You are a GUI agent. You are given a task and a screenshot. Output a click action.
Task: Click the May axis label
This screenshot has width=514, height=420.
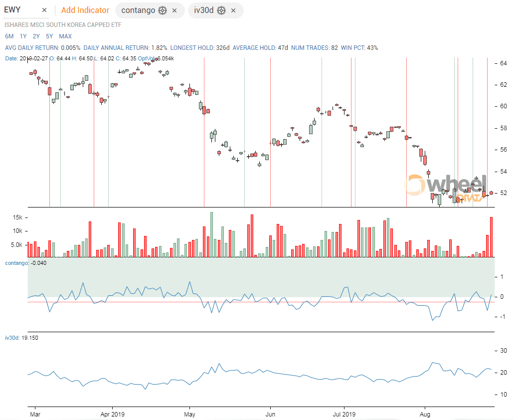pyautogui.click(x=189, y=414)
